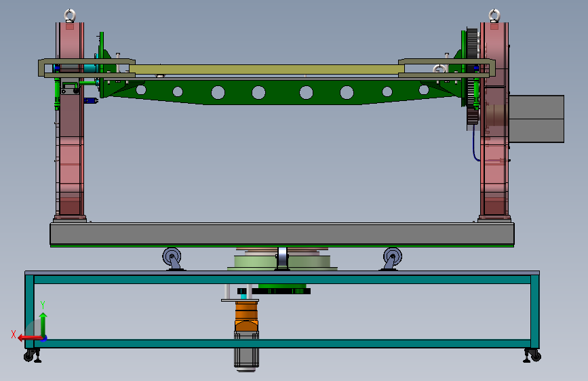This screenshot has height=381, width=588.
Task: Select the orange gearbox below the frame
Action: tap(246, 316)
